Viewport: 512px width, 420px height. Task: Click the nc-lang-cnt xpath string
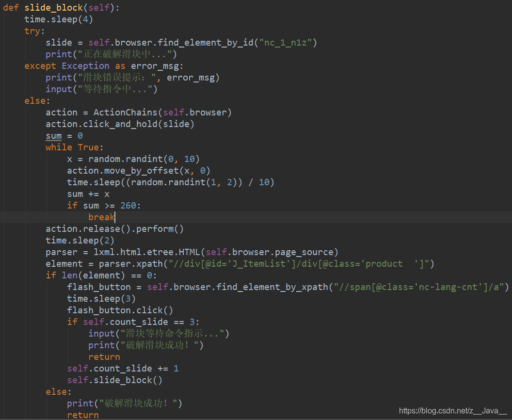(x=418, y=287)
